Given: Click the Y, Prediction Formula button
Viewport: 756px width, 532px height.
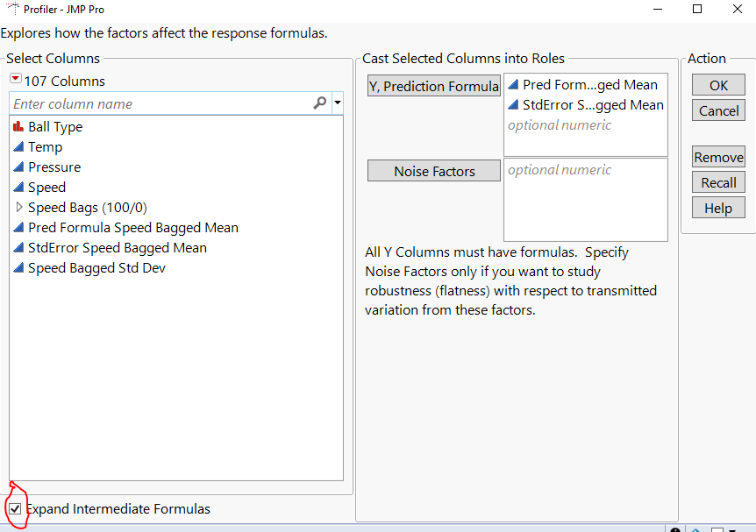Looking at the screenshot, I should pyautogui.click(x=434, y=86).
